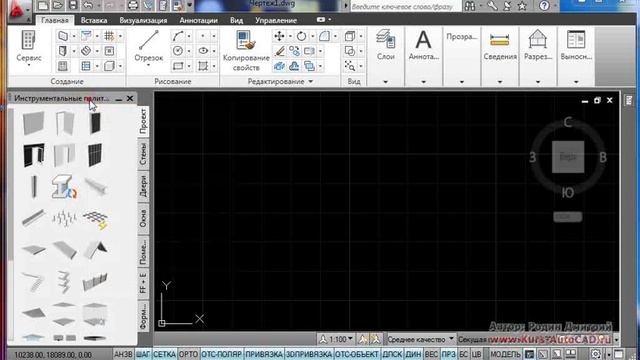
Task: Click Копирование свойств match properties tool
Action: click(246, 51)
